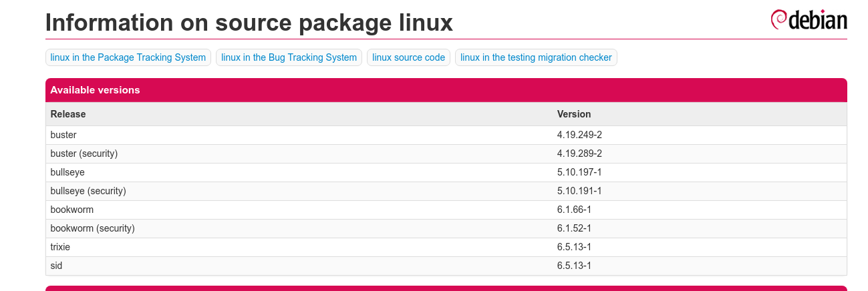The width and height of the screenshot is (868, 291).
Task: Click version 4.19.289-2 for buster security
Action: (x=580, y=154)
